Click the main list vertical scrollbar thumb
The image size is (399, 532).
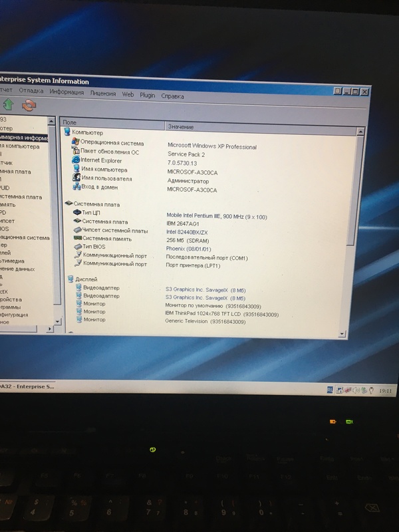click(x=356, y=190)
